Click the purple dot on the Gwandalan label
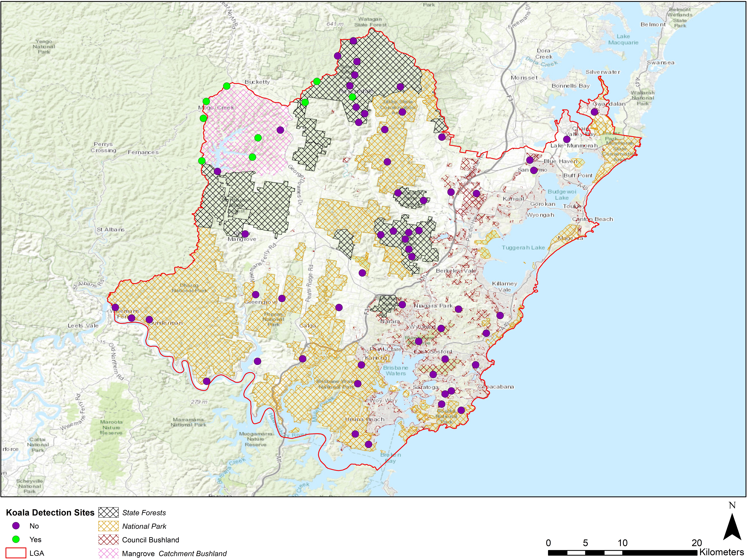The width and height of the screenshot is (747, 560). point(594,112)
